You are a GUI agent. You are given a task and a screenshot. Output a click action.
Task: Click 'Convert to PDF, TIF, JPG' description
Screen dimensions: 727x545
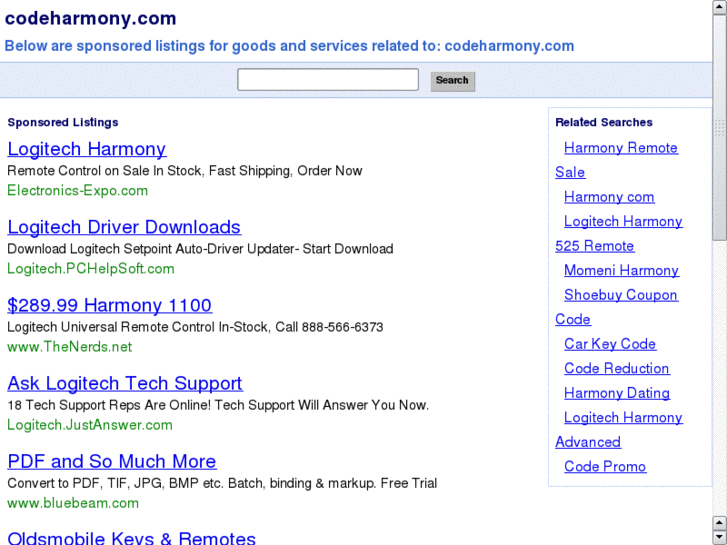(x=222, y=483)
